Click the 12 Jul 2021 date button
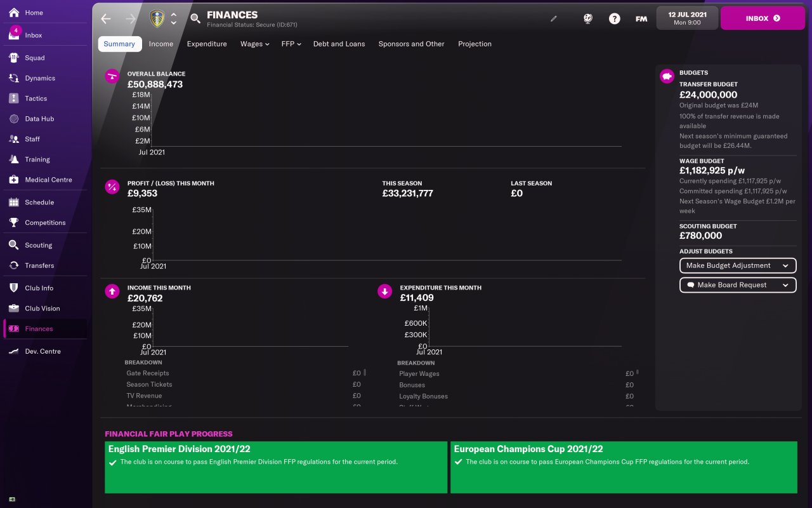Image resolution: width=812 pixels, height=508 pixels. click(x=688, y=18)
